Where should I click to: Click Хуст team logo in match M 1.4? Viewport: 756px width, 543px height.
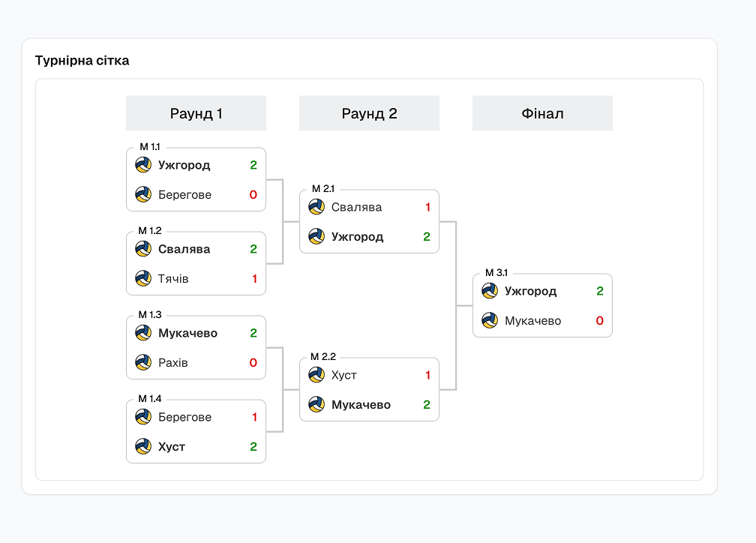tap(143, 447)
